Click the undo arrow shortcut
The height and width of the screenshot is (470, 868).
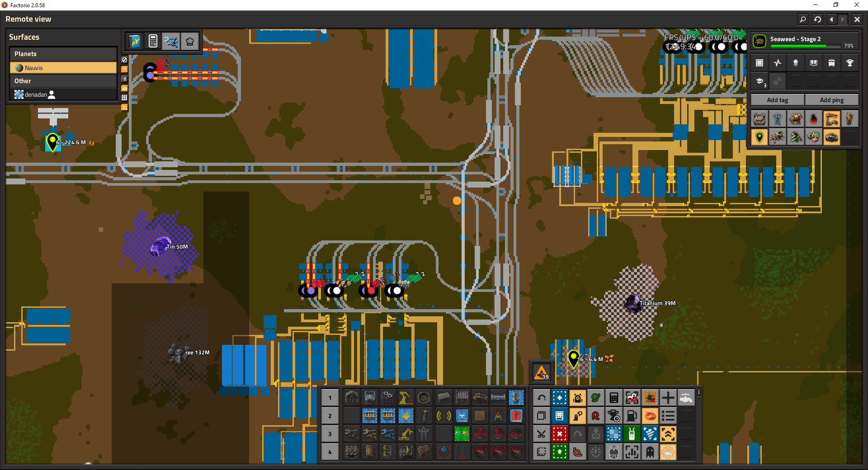(x=542, y=398)
